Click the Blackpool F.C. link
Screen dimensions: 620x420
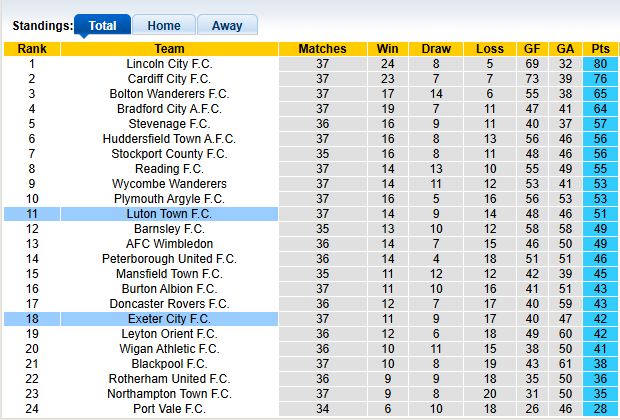point(169,364)
